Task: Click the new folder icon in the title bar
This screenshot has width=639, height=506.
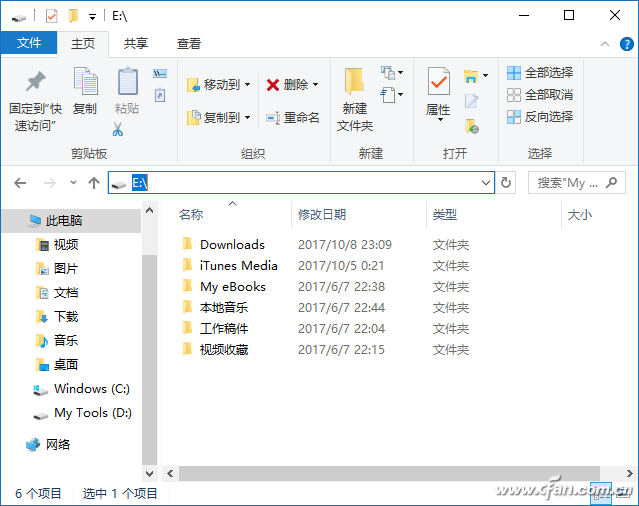Action: (73, 16)
